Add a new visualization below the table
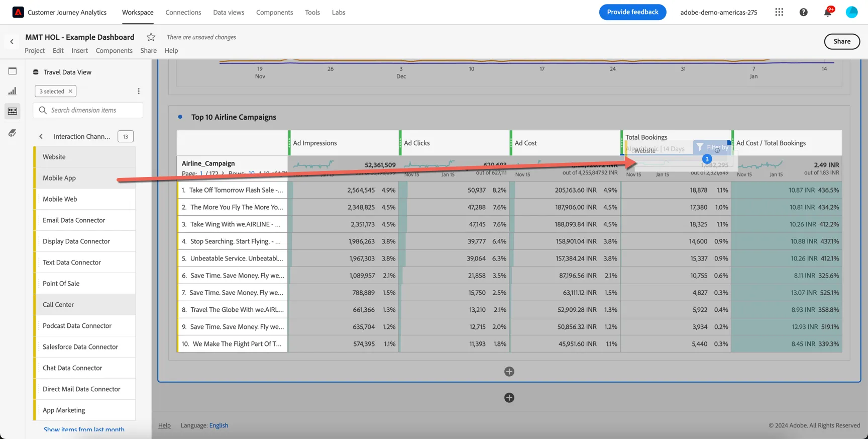The width and height of the screenshot is (868, 439). pyautogui.click(x=509, y=371)
